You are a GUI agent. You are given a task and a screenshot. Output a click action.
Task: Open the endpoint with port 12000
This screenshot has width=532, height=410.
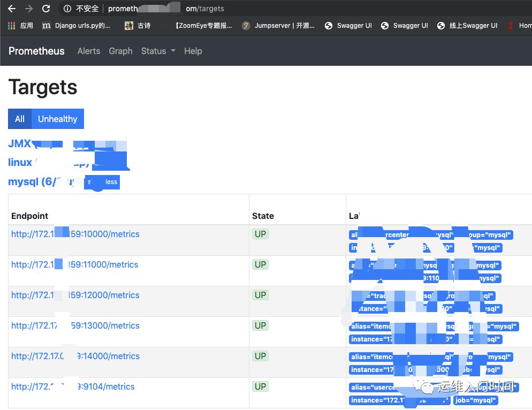tap(75, 295)
